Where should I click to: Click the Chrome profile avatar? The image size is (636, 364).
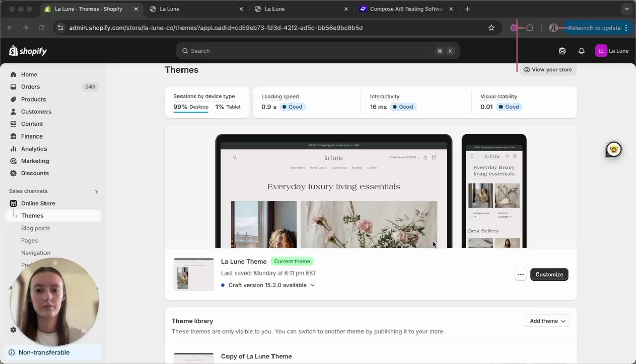tap(553, 28)
